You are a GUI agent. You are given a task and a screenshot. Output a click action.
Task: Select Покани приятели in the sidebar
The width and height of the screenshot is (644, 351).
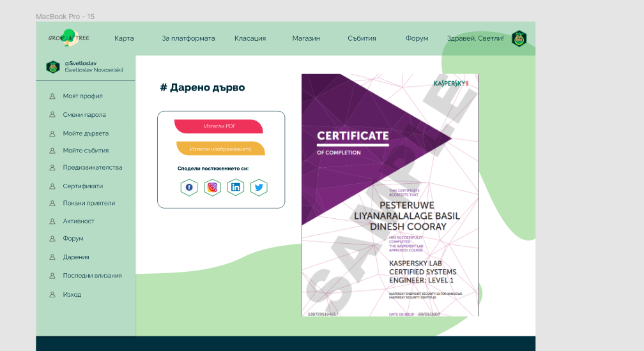point(89,203)
